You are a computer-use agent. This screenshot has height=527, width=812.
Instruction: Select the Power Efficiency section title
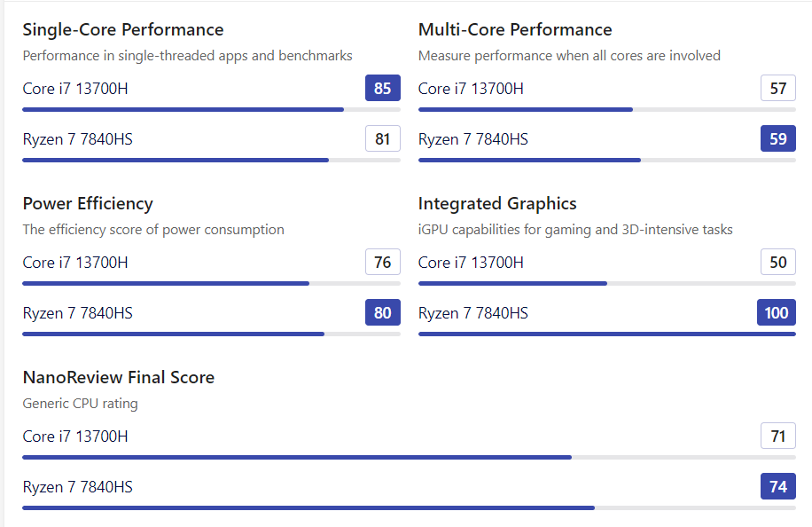(88, 204)
